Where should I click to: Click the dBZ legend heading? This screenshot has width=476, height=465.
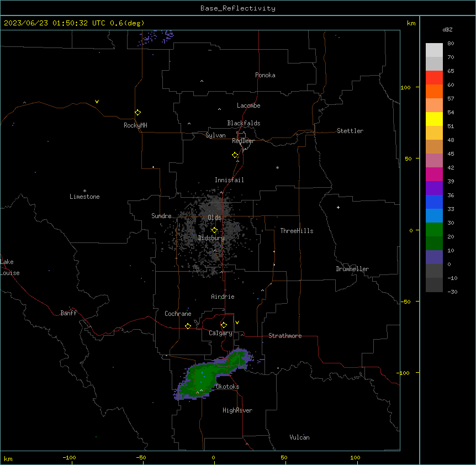click(447, 30)
